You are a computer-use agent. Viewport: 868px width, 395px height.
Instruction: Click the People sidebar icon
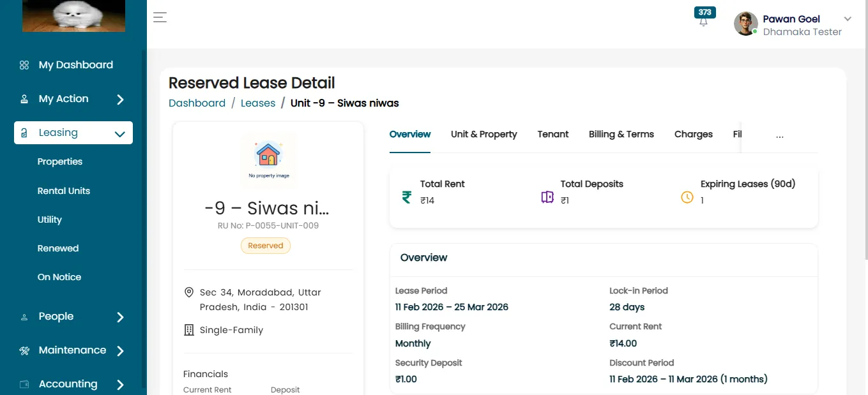24,317
